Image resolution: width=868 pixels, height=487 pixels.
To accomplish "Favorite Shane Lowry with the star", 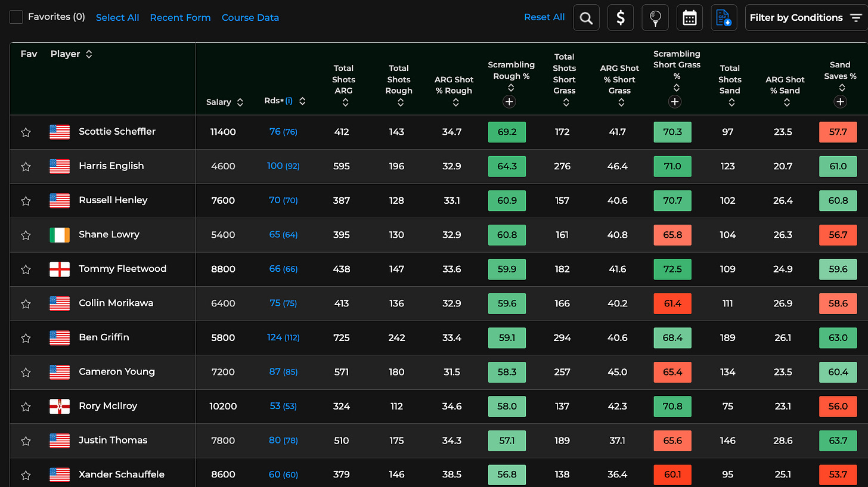I will (26, 235).
